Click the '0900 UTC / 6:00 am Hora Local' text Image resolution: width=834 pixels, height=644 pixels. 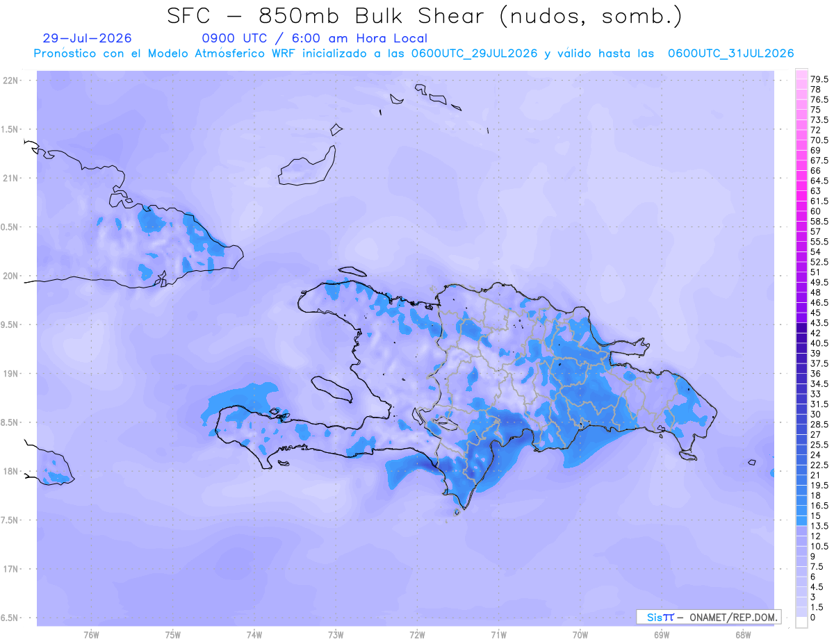(x=314, y=38)
